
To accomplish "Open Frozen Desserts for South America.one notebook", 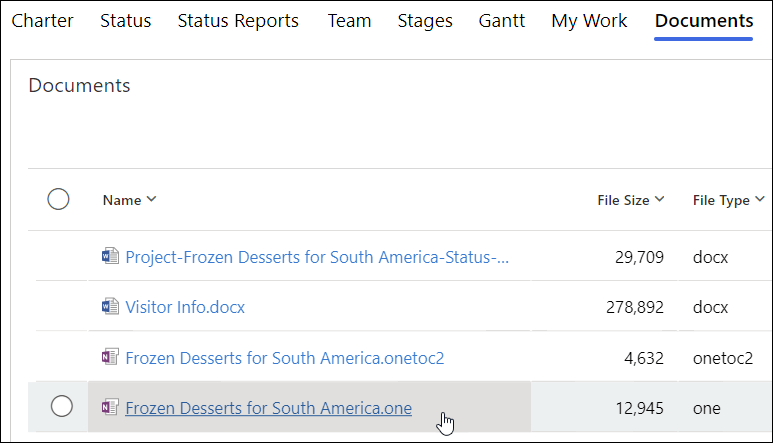I will [268, 407].
